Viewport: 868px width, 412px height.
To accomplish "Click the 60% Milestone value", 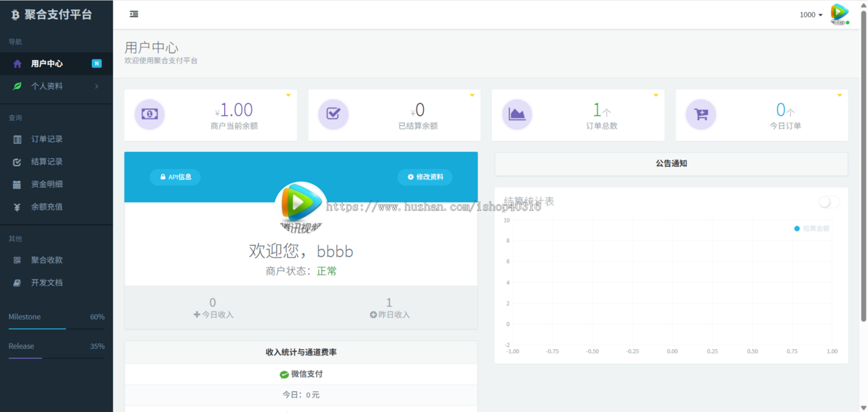I will coord(97,317).
